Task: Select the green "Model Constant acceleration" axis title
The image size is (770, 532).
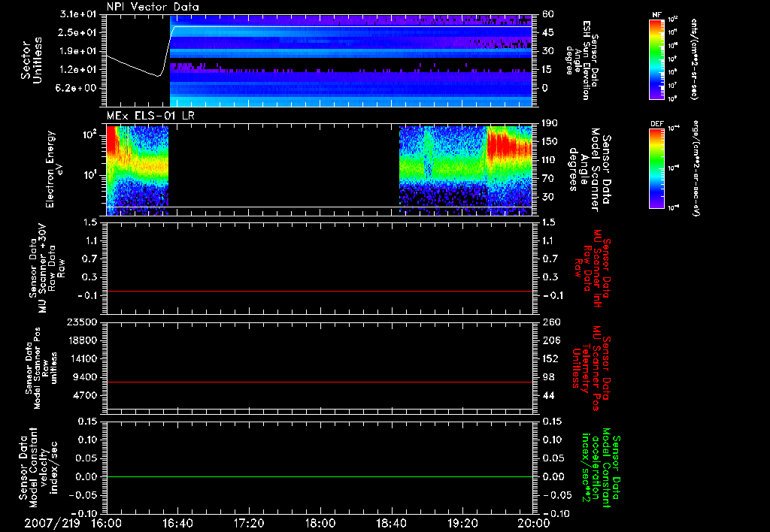Action: point(602,468)
